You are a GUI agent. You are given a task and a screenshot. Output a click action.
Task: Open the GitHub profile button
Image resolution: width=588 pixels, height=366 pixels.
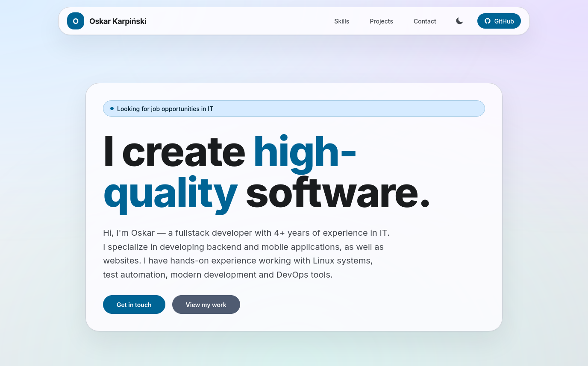(x=499, y=21)
